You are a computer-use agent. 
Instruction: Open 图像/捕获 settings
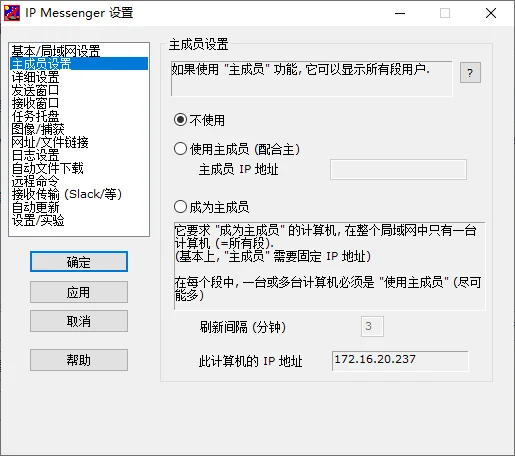pos(79,129)
